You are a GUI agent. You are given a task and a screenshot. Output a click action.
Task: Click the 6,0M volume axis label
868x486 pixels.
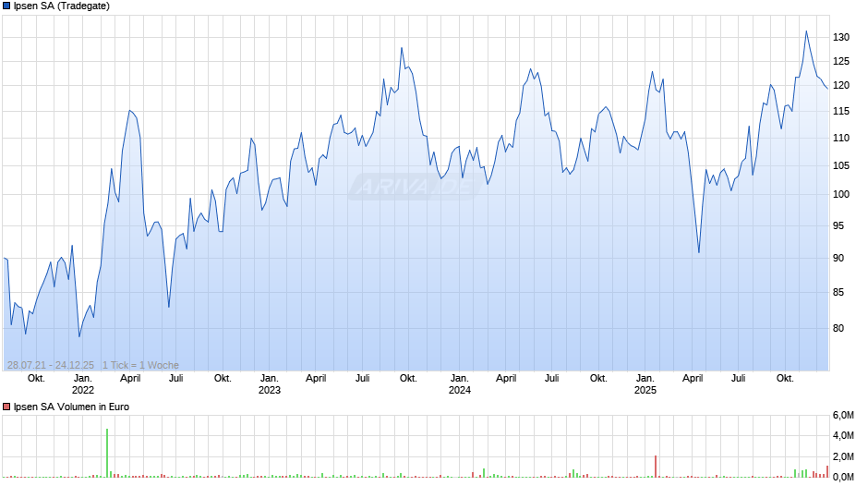pos(843,415)
